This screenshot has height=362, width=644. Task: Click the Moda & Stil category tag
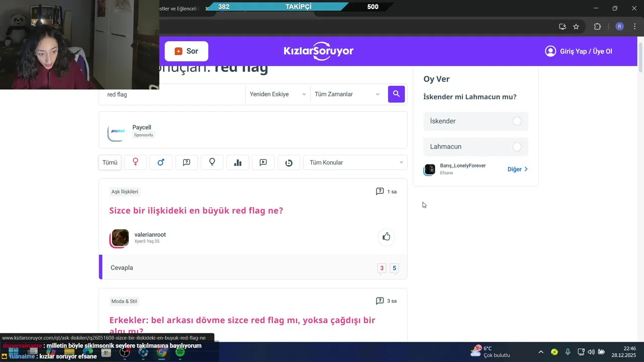124,301
